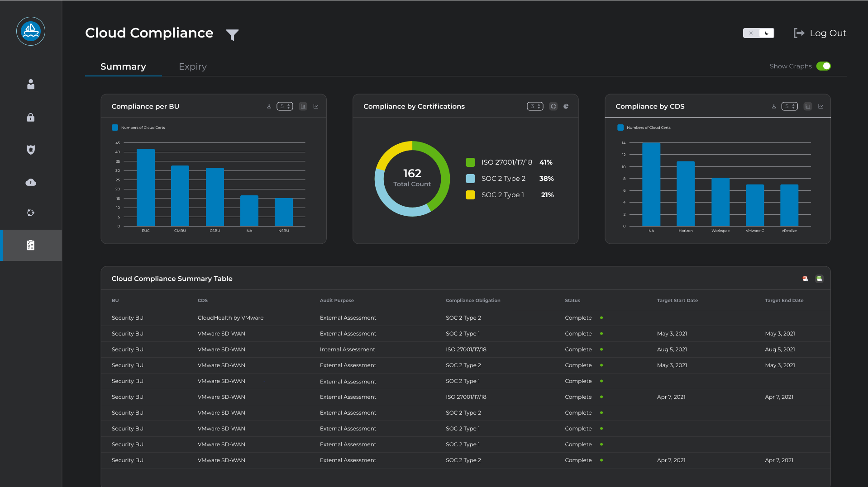Turn off the Show Graphs toggle
Screen dimensions: 868x487
coord(823,66)
